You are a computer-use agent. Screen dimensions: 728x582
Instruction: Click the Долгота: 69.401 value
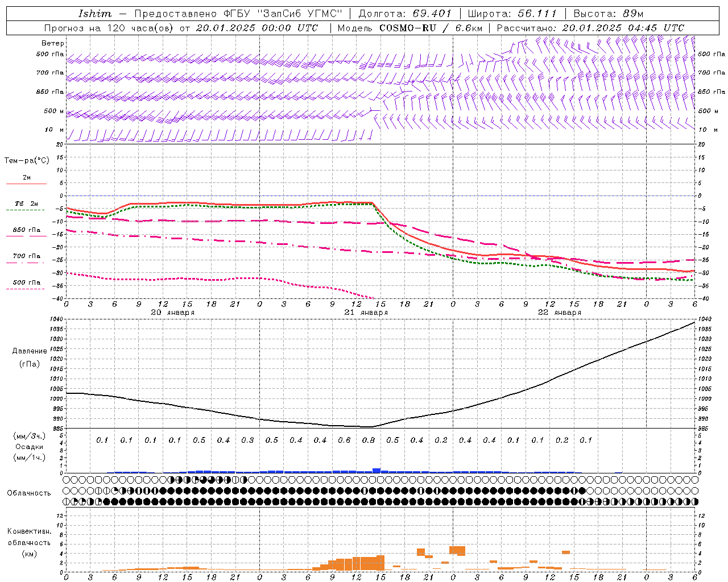[x=405, y=14]
